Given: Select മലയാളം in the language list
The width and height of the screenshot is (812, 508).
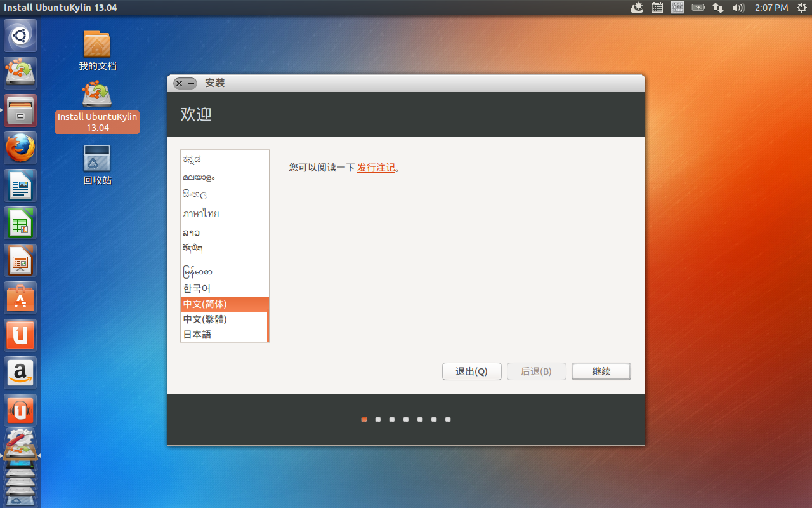Looking at the screenshot, I should (224, 177).
